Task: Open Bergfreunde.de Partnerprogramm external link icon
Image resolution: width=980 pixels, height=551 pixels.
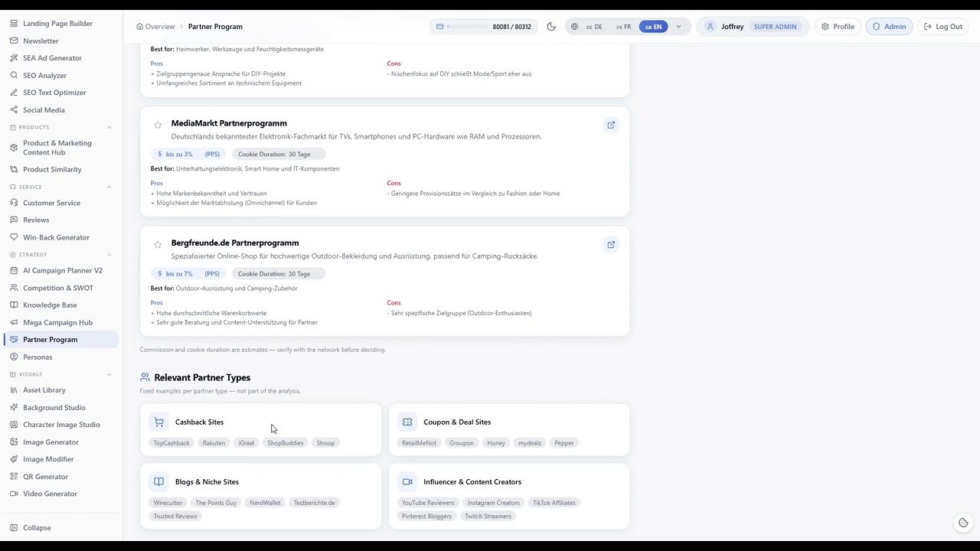Action: tap(611, 245)
